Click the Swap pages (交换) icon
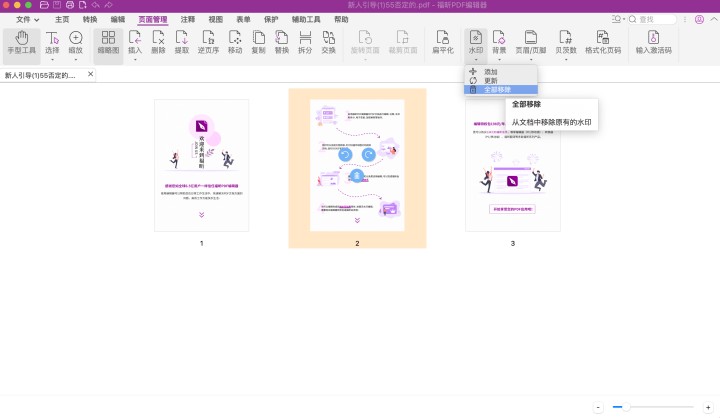This screenshot has width=720, height=418. tap(328, 41)
